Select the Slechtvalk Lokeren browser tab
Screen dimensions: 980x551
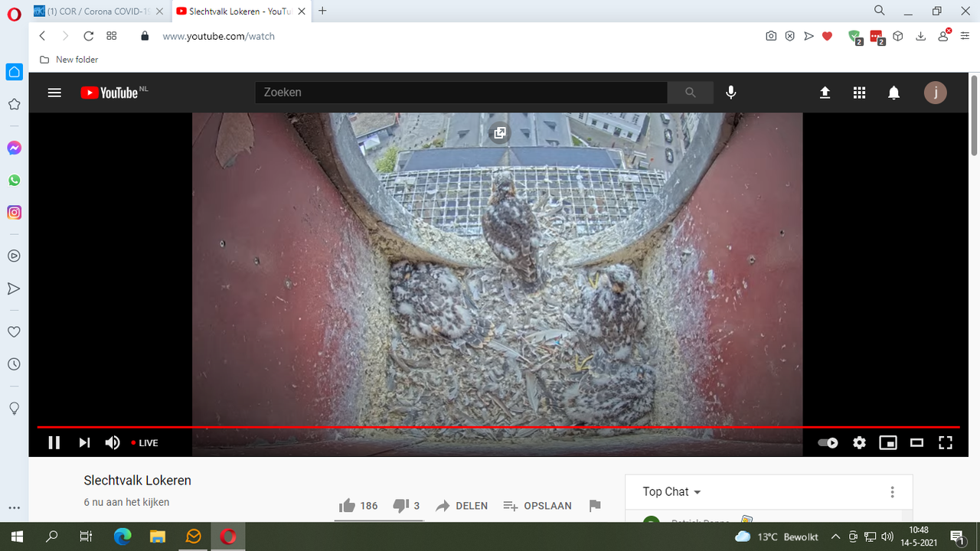(240, 11)
